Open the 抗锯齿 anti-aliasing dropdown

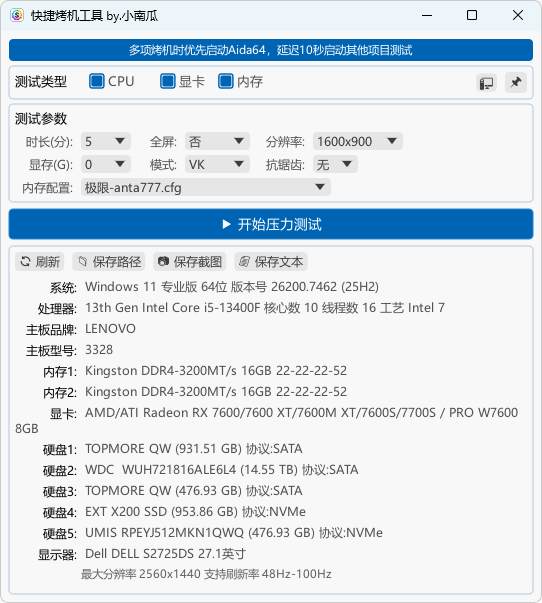click(x=335, y=165)
